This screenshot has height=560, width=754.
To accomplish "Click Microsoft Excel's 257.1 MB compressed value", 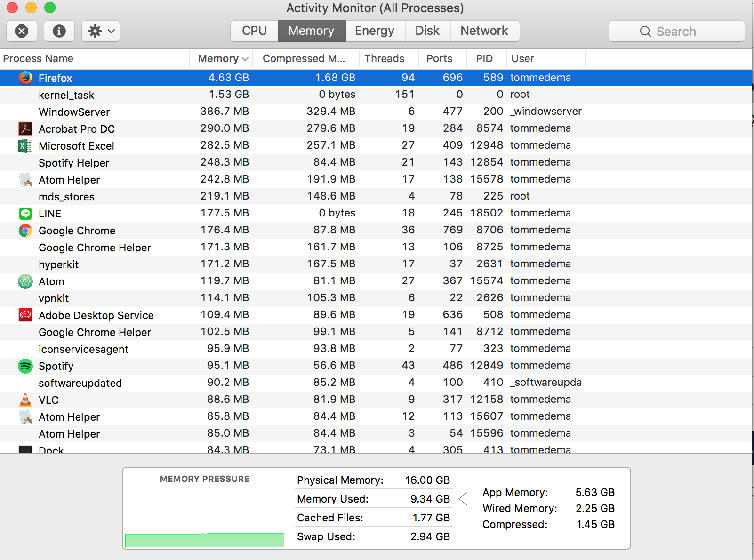I will [331, 145].
